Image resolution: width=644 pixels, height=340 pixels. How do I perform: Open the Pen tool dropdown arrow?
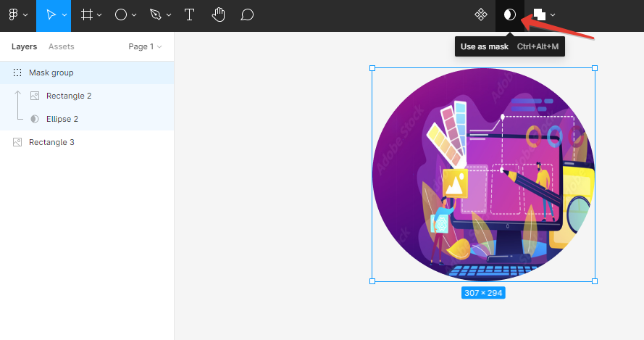click(169, 14)
